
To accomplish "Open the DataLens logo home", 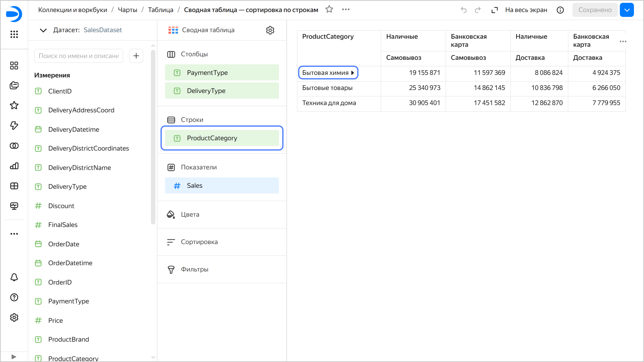I will tap(14, 14).
